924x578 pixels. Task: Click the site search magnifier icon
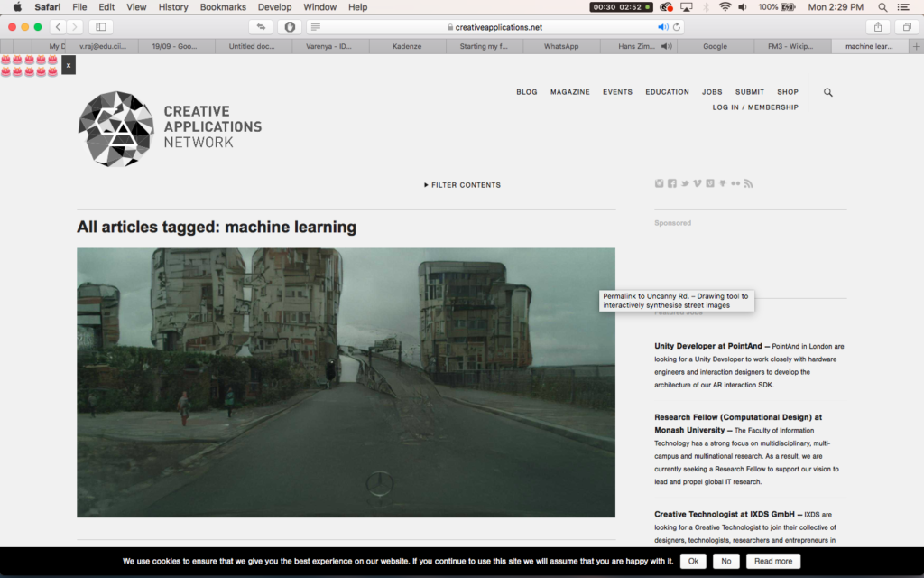828,92
